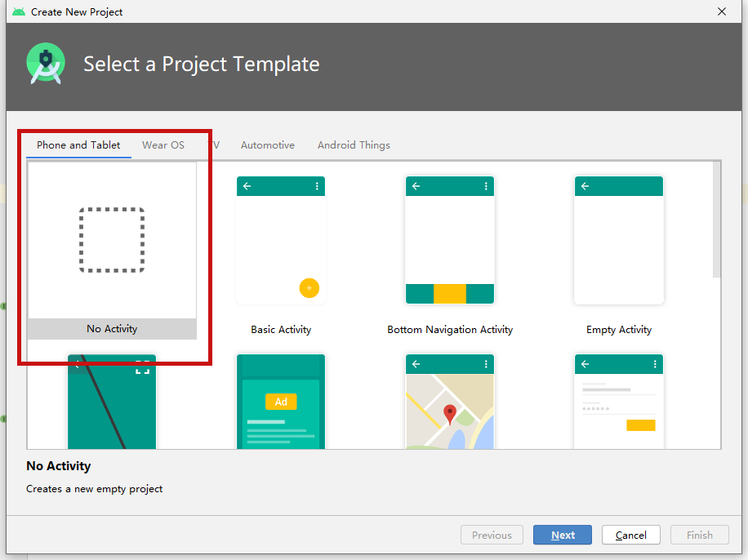
Task: Switch to the Phone and Tablet tab
Action: click(78, 145)
